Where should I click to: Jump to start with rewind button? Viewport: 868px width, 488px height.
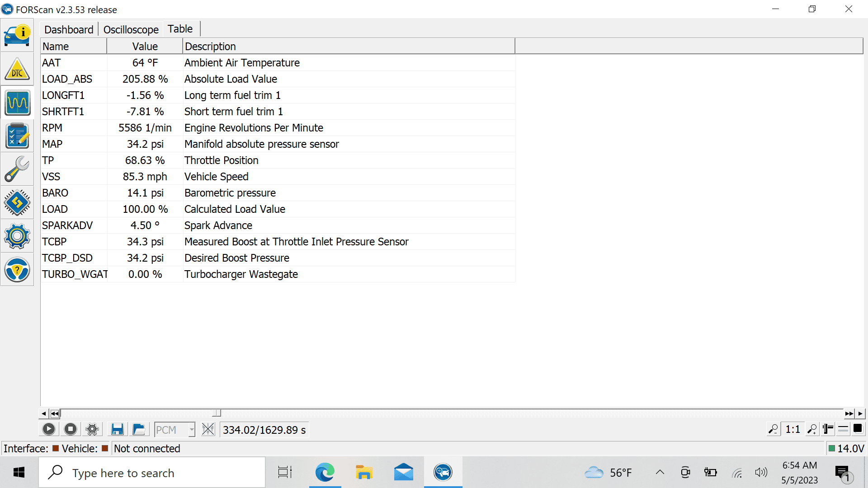pos(55,413)
